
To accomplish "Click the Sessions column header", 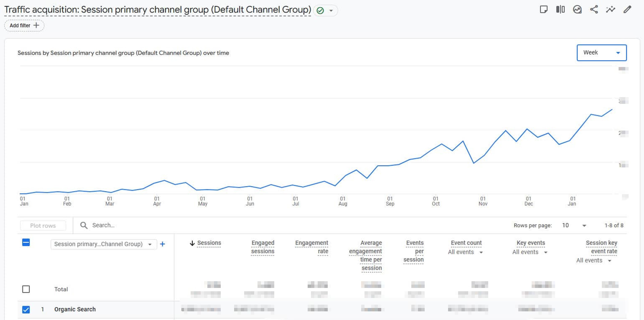I will click(209, 243).
